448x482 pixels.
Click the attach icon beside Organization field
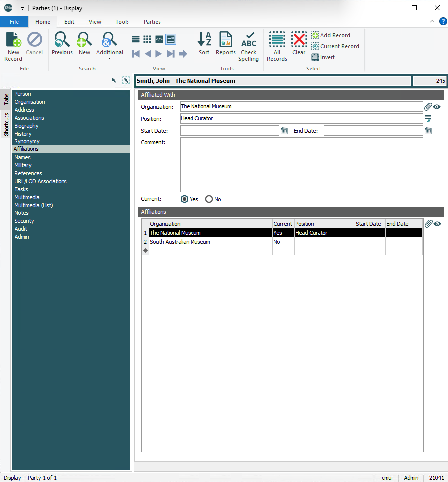428,106
